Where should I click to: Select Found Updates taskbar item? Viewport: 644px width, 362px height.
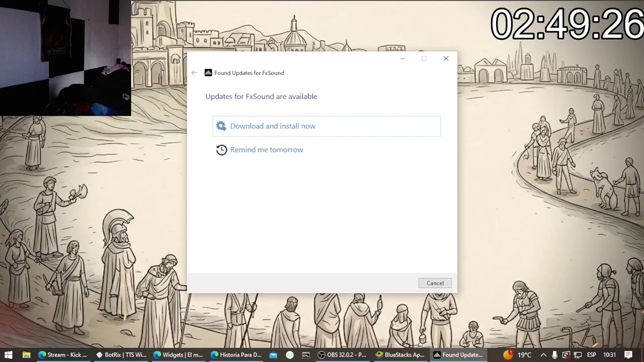[458, 355]
